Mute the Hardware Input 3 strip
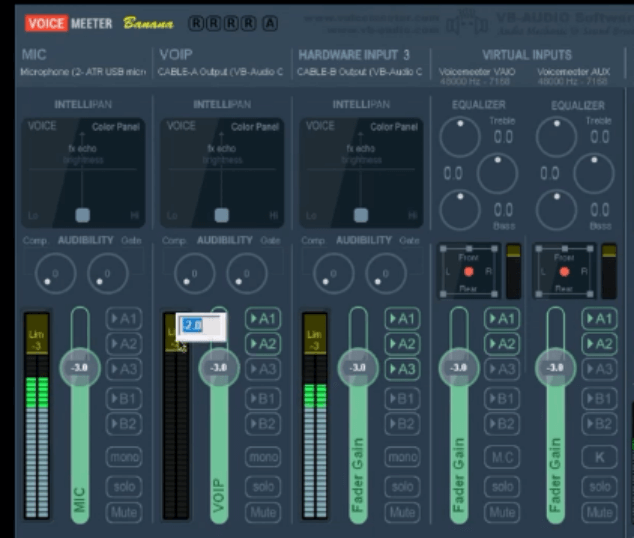634x538 pixels. point(402,512)
